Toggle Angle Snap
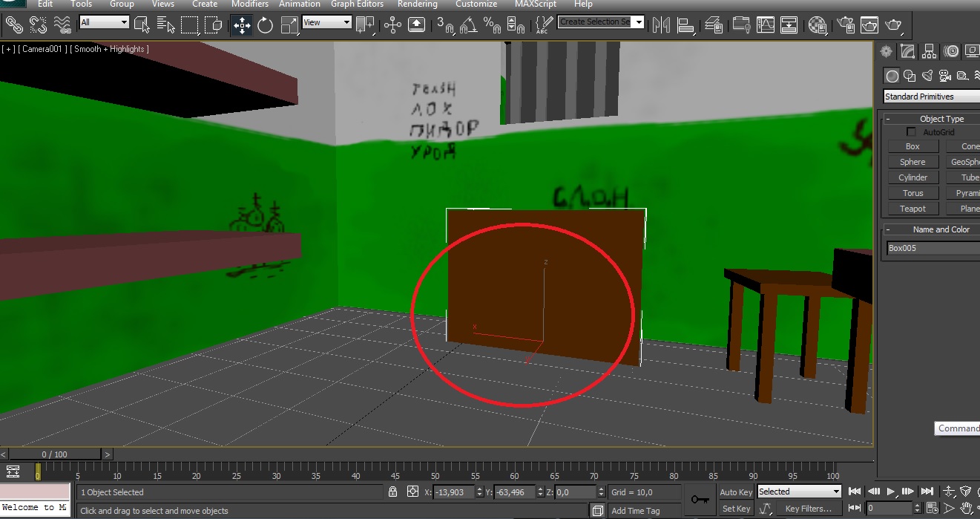The height and width of the screenshot is (519, 980). pos(468,25)
